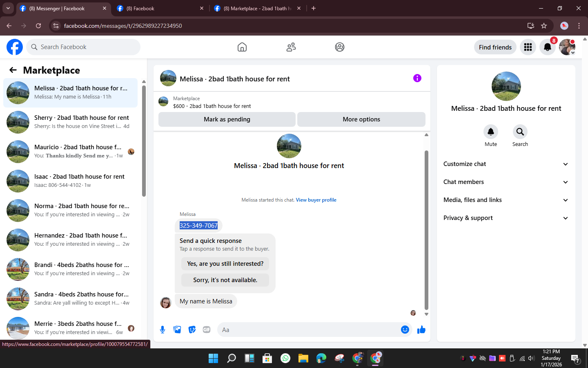The width and height of the screenshot is (588, 368).
Task: Switch to the Marketplace browser tab
Action: [x=258, y=8]
